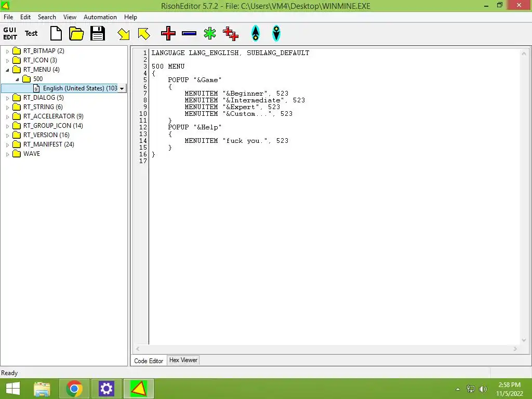Open the View menu
532x399 pixels.
70,17
